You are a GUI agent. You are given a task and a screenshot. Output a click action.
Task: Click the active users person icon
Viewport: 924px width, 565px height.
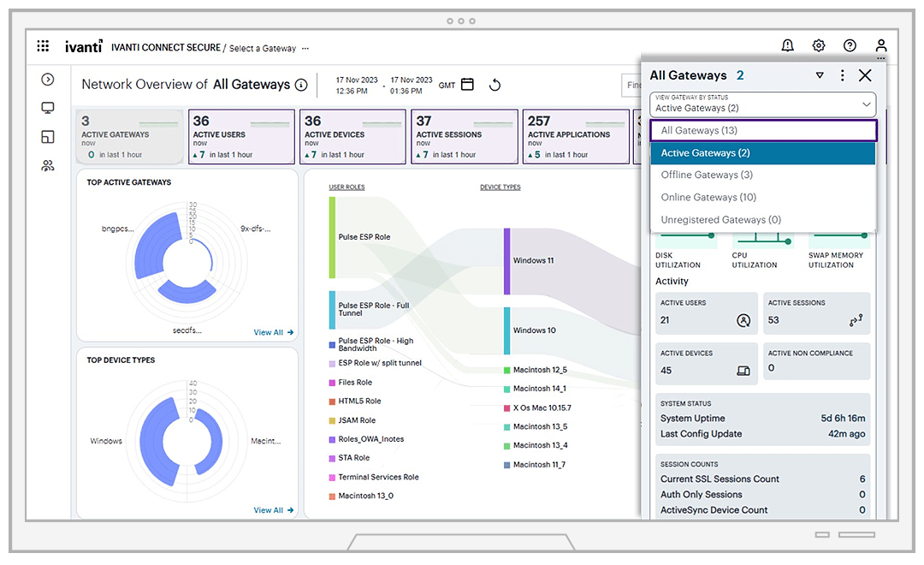pos(743,320)
